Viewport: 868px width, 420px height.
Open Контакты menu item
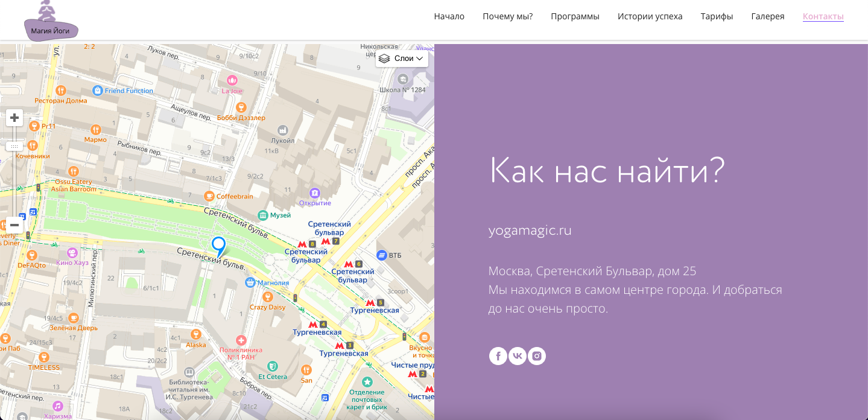(823, 16)
